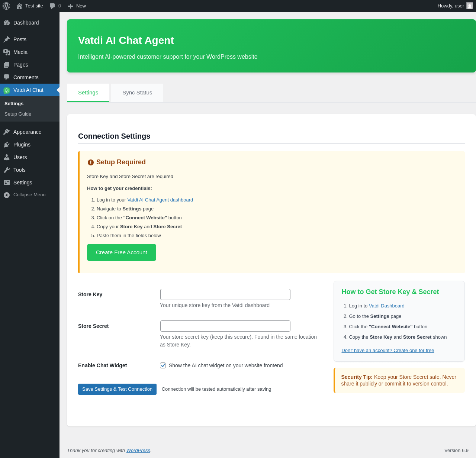This screenshot has height=458, width=476.
Task: Click 'How to get your credentials:' text
Action: 119,188
